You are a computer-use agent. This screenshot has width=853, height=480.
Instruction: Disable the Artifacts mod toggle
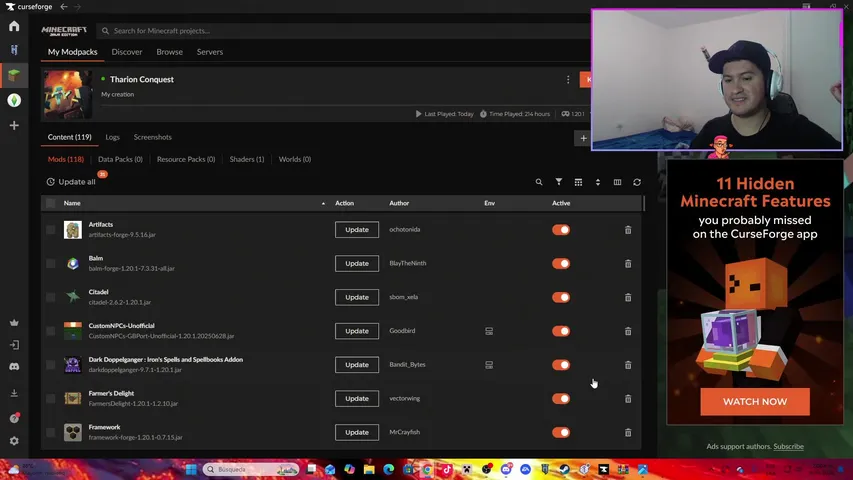coord(561,230)
